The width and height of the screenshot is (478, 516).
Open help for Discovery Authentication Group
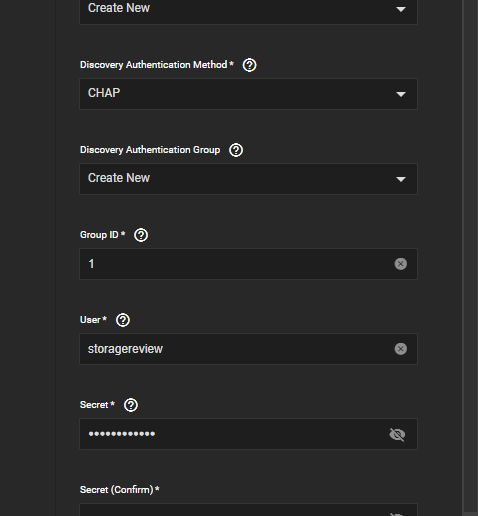tap(236, 150)
